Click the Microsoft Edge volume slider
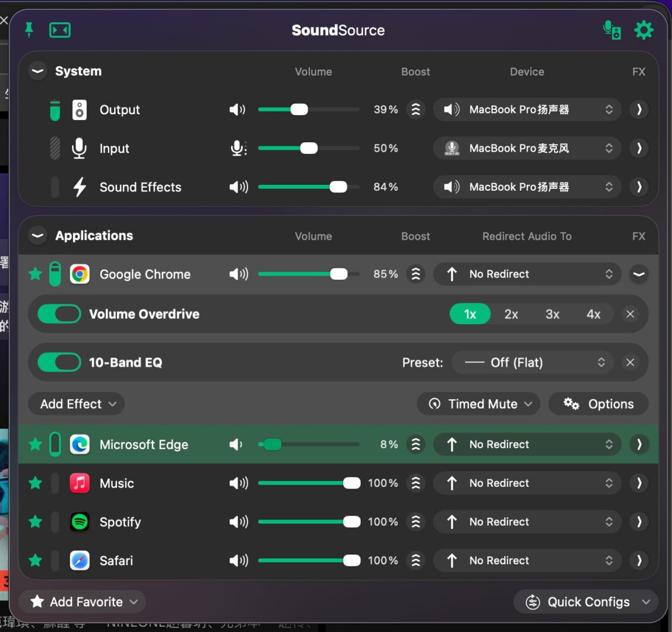Screen dimensions: 672x632 (309, 445)
